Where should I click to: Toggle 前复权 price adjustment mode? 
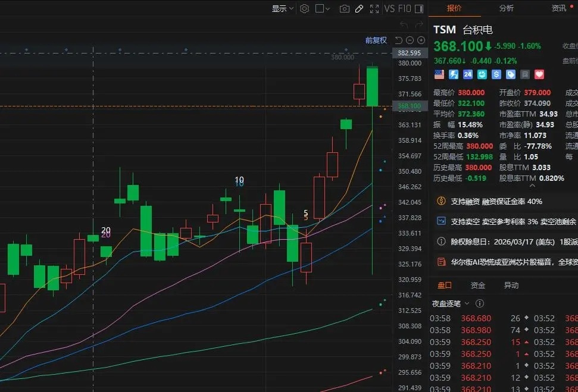click(376, 40)
